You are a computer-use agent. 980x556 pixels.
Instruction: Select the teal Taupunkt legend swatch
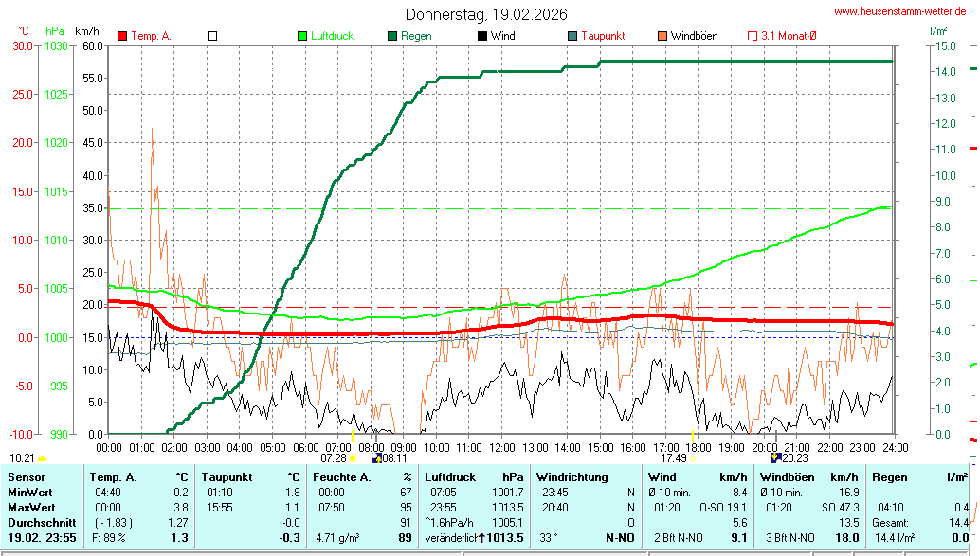pos(572,36)
